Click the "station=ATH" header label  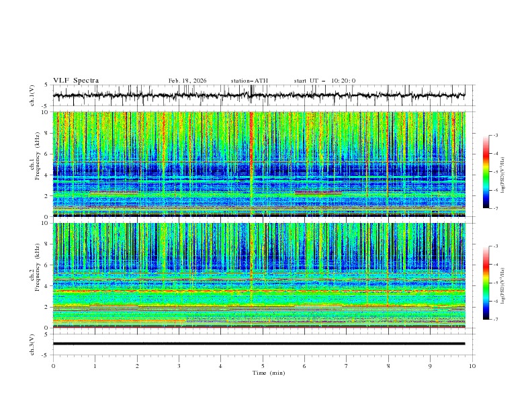(x=249, y=81)
